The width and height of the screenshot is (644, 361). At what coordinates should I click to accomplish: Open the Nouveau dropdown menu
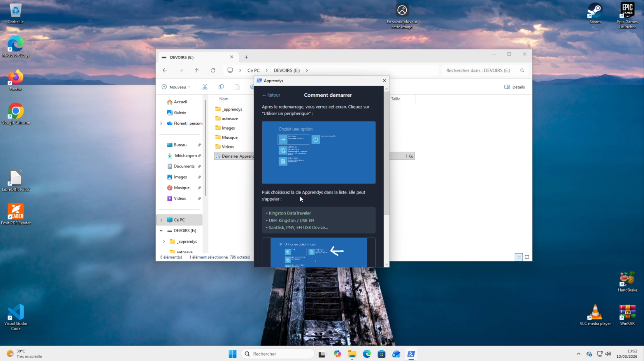tap(176, 87)
